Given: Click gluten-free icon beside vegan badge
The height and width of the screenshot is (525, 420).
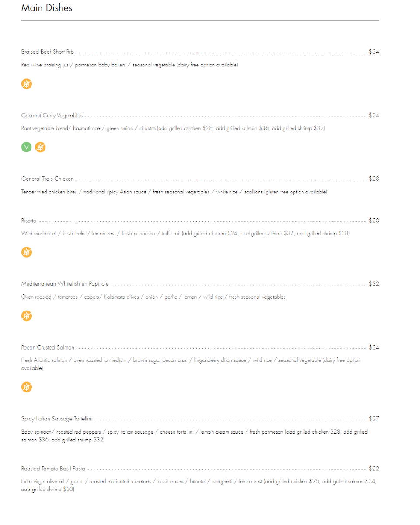Looking at the screenshot, I should click(x=40, y=147).
